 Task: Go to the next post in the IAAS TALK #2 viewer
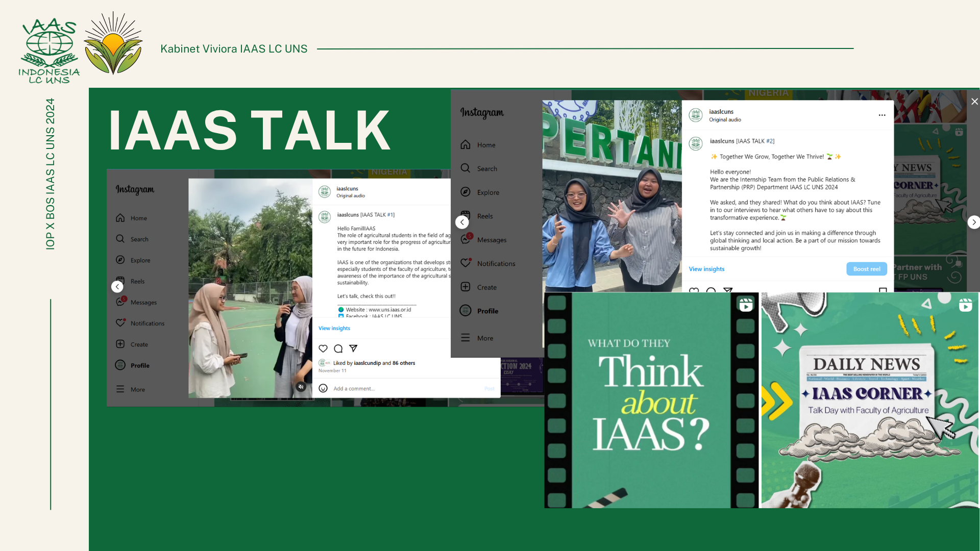pyautogui.click(x=974, y=222)
